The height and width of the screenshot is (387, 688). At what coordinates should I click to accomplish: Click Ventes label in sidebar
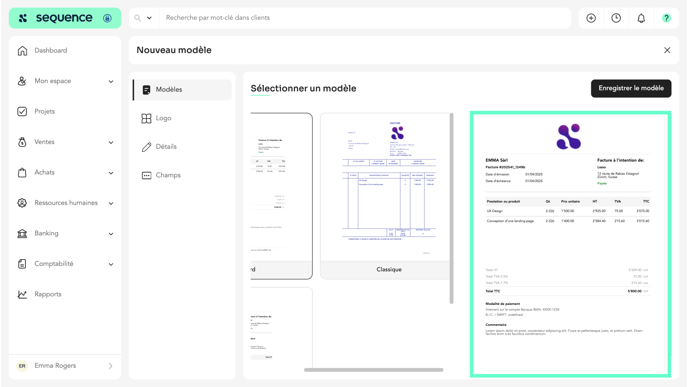(x=44, y=142)
